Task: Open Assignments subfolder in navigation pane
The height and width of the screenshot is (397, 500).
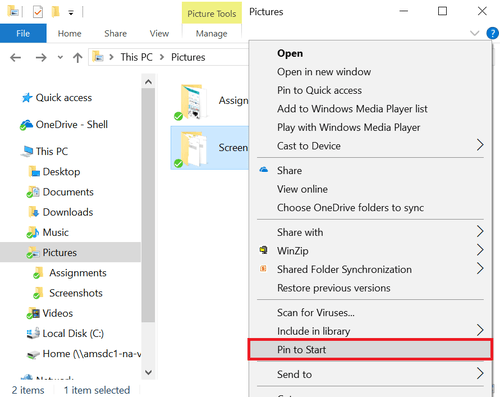Action: coord(78,273)
